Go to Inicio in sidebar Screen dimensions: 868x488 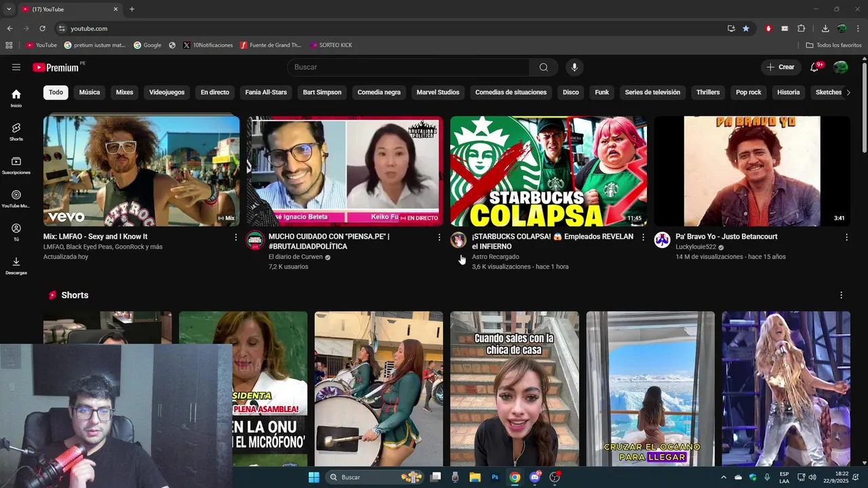pos(16,98)
